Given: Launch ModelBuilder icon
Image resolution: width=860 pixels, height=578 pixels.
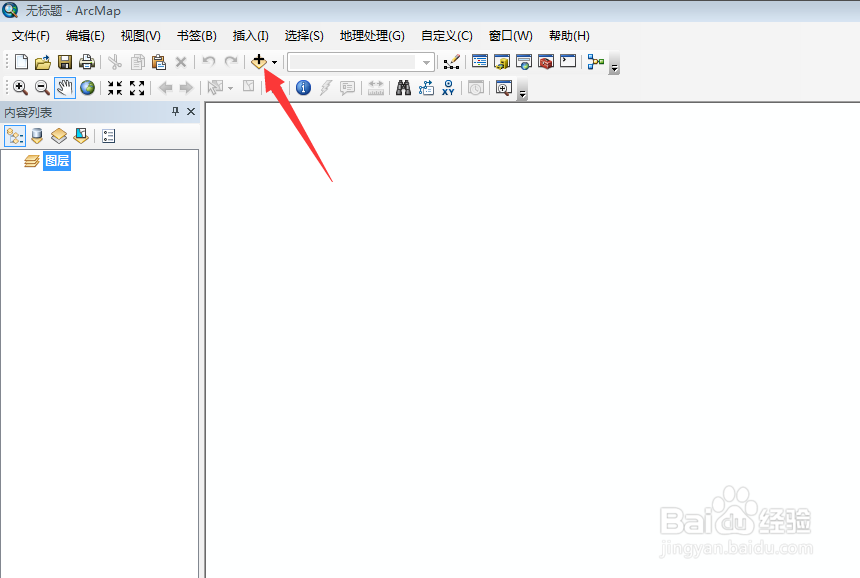Looking at the screenshot, I should point(596,62).
